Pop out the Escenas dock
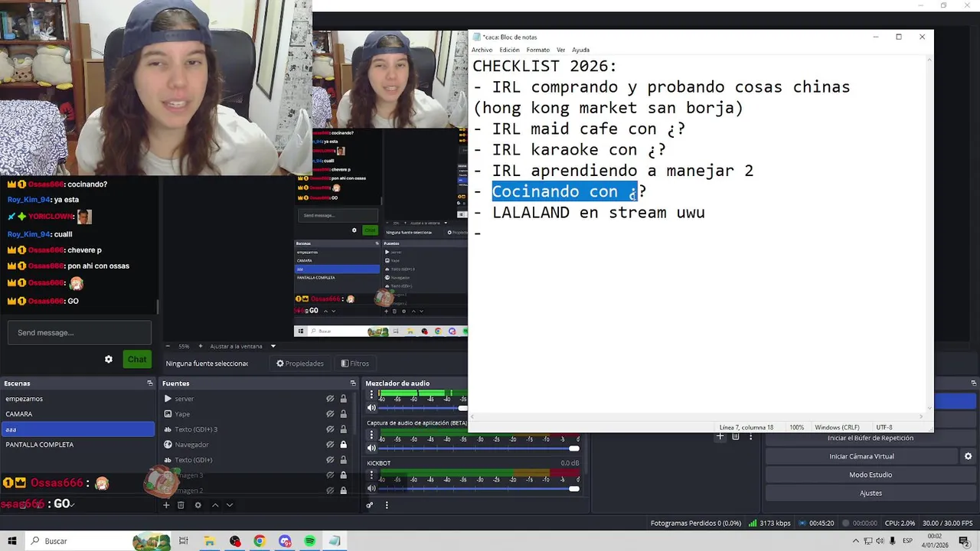This screenshot has height=551, width=980. 150,383
